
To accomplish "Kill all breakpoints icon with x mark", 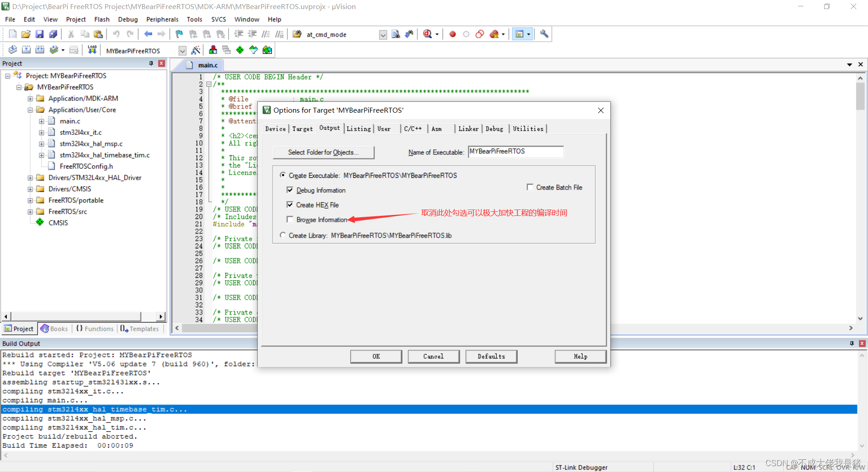I will click(x=494, y=34).
